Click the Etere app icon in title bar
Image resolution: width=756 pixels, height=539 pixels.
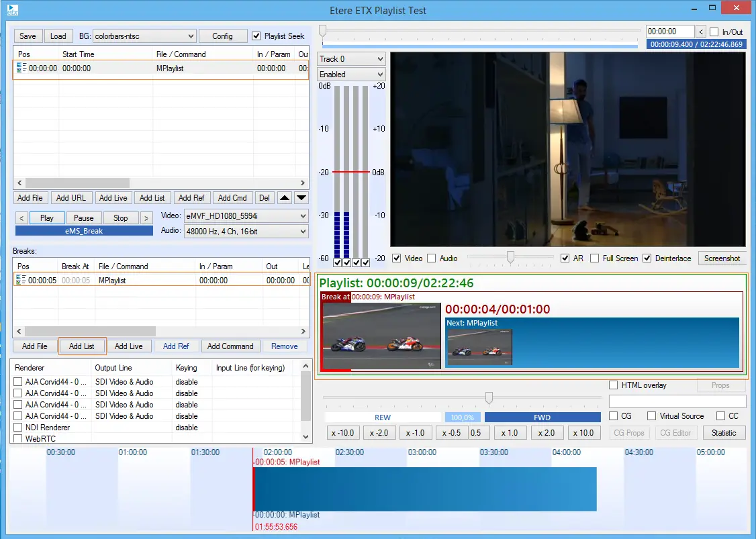point(11,10)
